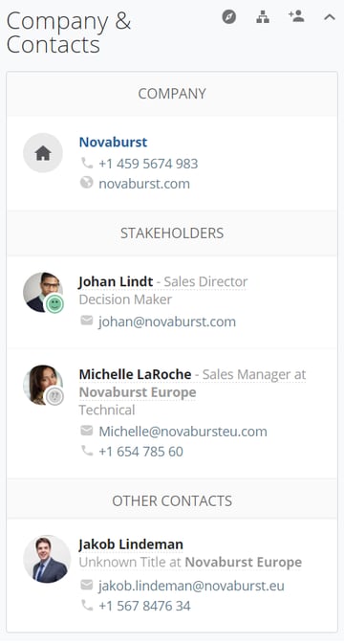Email johan@novaburst.com

pos(167,322)
